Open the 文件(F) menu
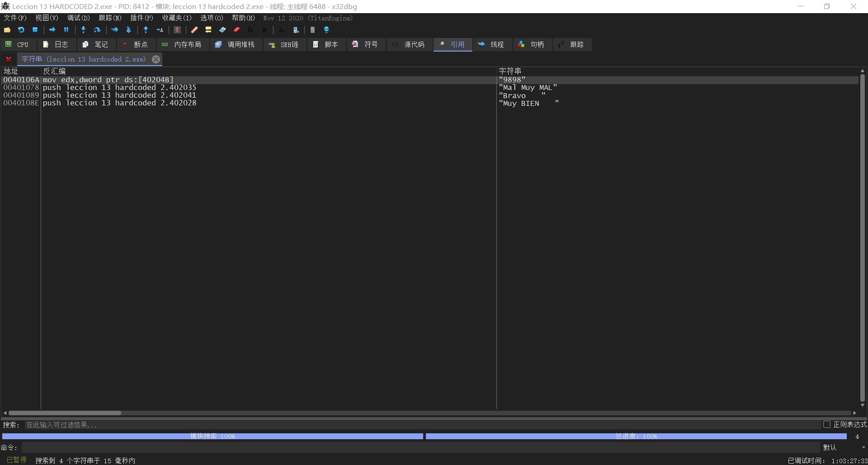The width and height of the screenshot is (868, 465). coord(15,18)
